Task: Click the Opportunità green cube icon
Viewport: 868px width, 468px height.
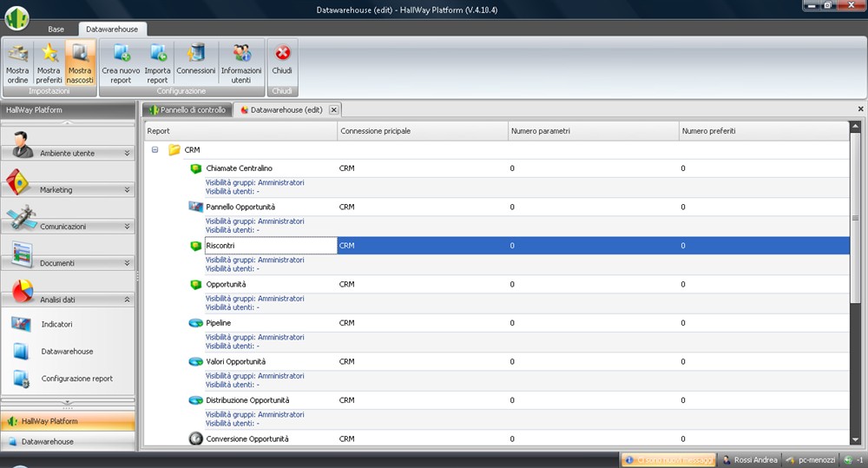Action: tap(195, 285)
